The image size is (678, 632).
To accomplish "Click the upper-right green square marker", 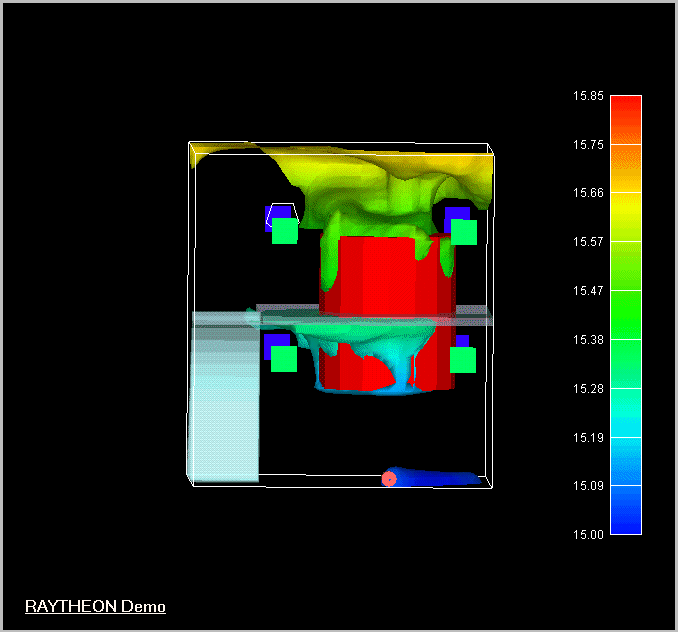I will [464, 232].
